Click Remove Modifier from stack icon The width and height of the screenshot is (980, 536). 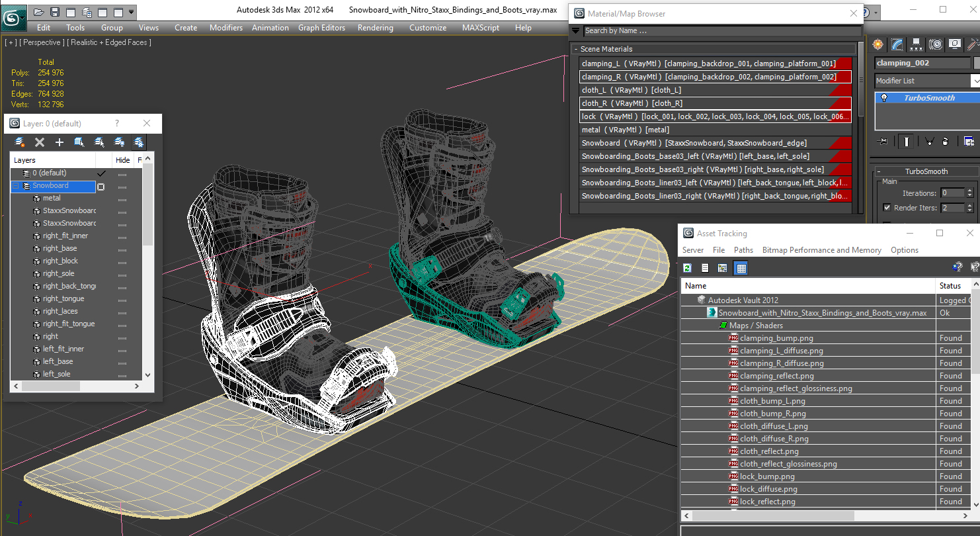pyautogui.click(x=946, y=142)
